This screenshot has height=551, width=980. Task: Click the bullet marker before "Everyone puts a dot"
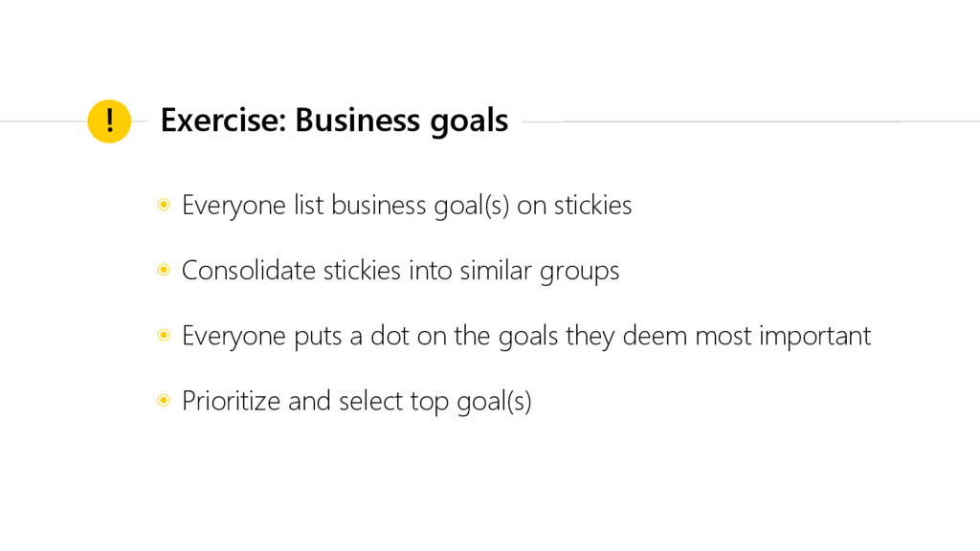coord(164,336)
